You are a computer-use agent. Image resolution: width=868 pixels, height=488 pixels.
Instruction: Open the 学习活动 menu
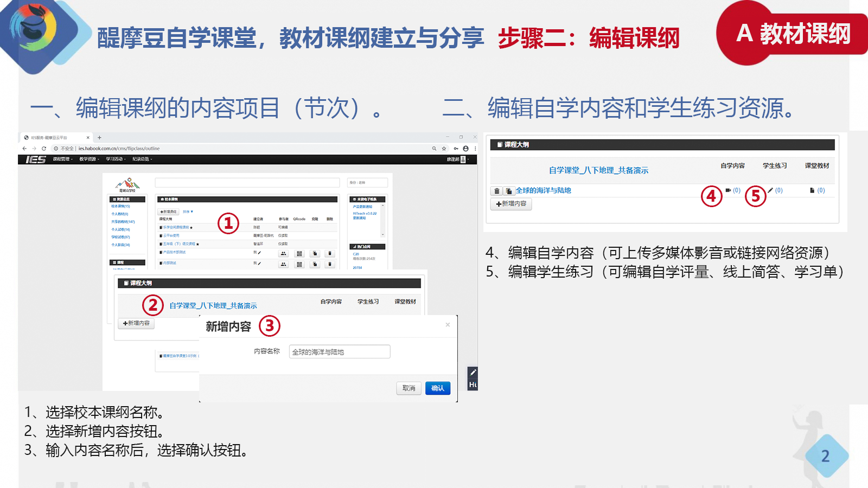click(x=116, y=159)
